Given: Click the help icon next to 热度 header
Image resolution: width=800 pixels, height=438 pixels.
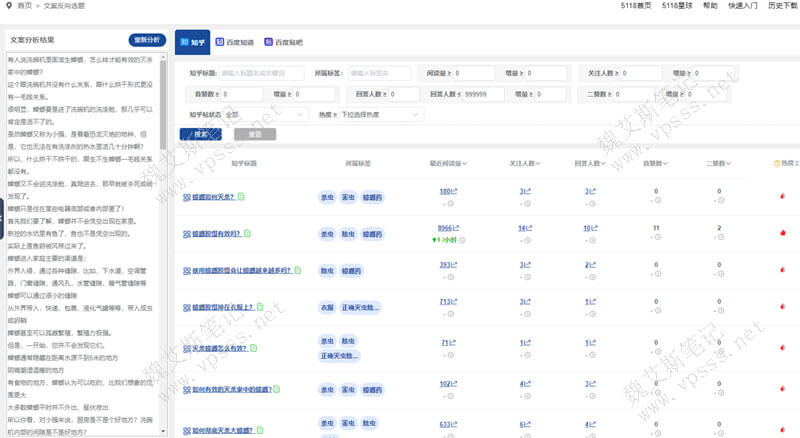Looking at the screenshot, I should (x=776, y=163).
